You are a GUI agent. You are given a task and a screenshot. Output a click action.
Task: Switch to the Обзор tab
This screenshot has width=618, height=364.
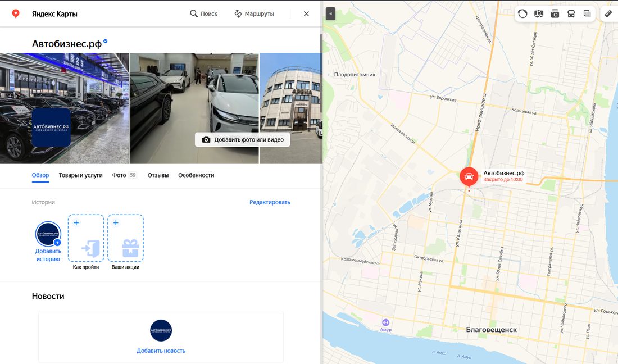coord(40,175)
